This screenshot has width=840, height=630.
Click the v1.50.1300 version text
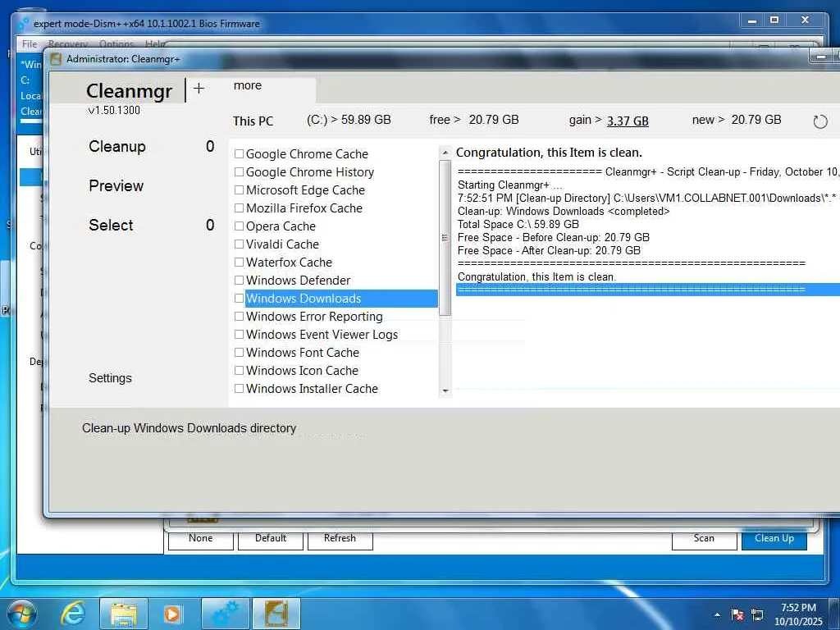[x=114, y=110]
